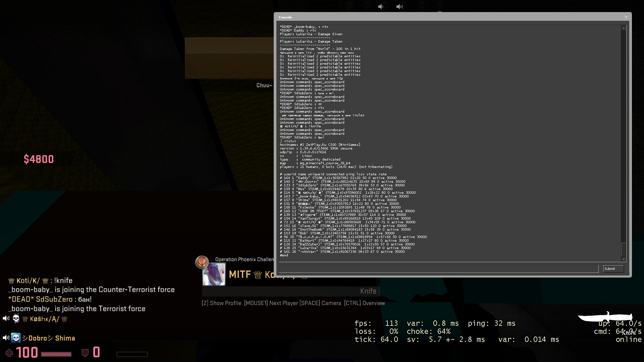Click speaker icon next to Køšhк/A/
The width and height of the screenshot is (644, 362).
6,318
